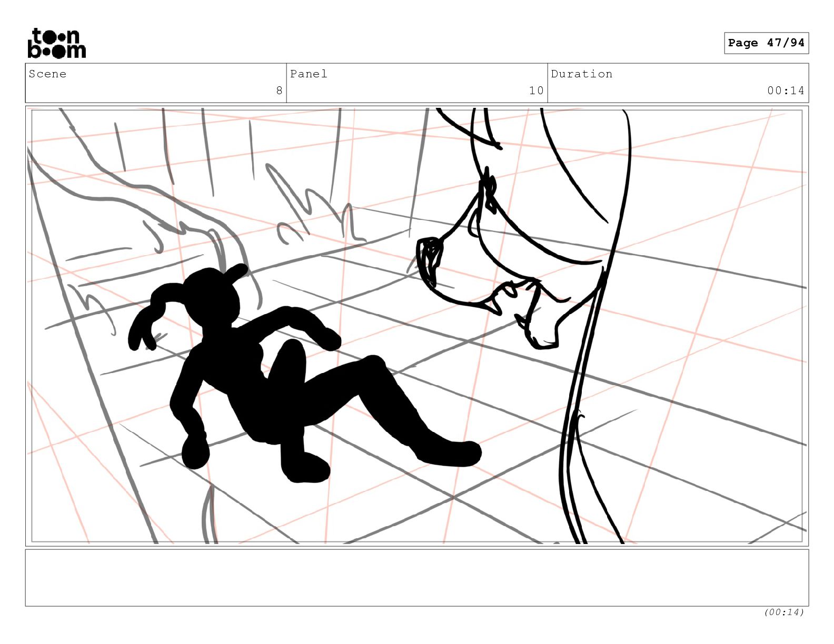This screenshot has width=834, height=644.
Task: Click the "Page 47/94" page indicator
Action: tap(766, 43)
